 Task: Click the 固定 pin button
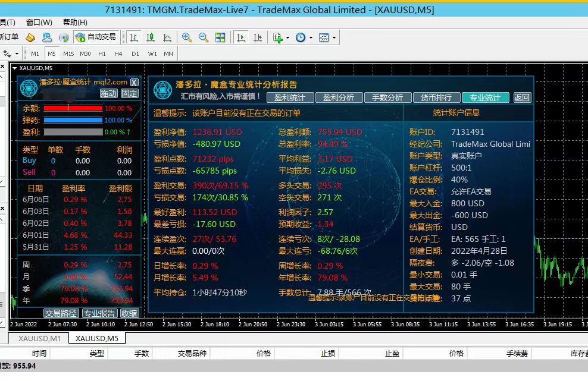[129, 93]
